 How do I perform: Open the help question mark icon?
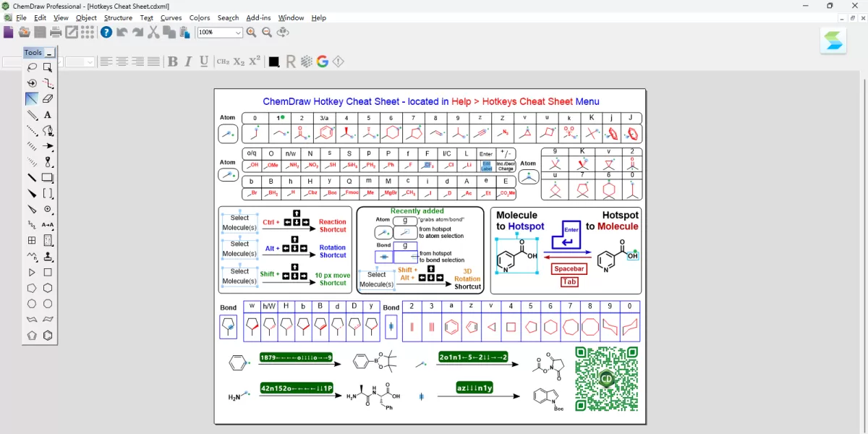tap(106, 32)
